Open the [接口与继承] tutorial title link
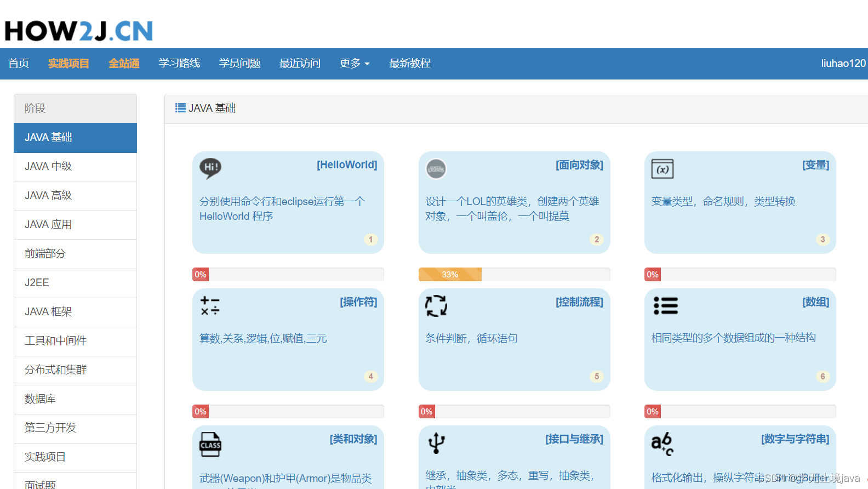 tap(574, 439)
